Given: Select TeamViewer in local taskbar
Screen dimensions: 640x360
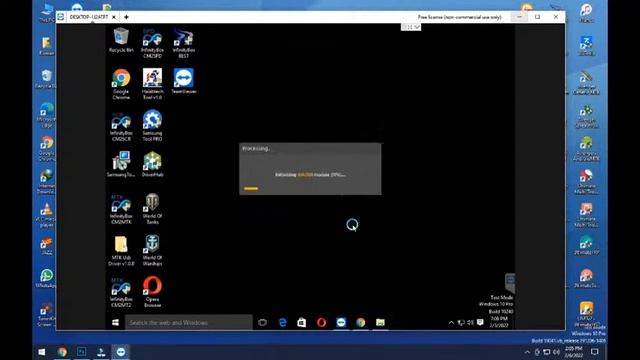Looking at the screenshot, I should tap(121, 351).
